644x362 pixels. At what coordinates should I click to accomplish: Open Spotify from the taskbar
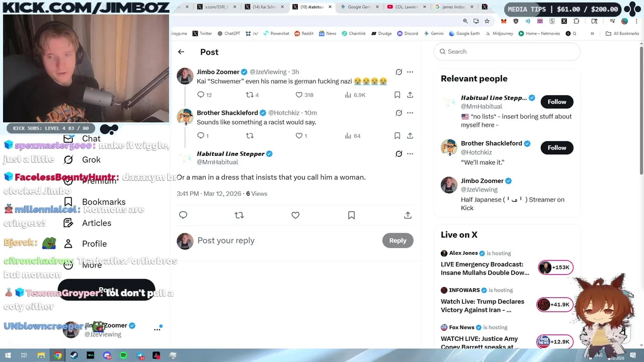tap(124, 355)
